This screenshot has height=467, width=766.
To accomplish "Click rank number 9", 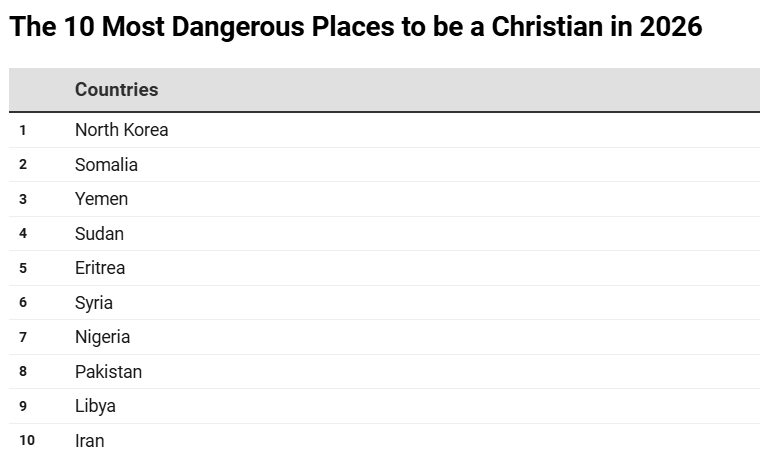I will [x=23, y=406].
